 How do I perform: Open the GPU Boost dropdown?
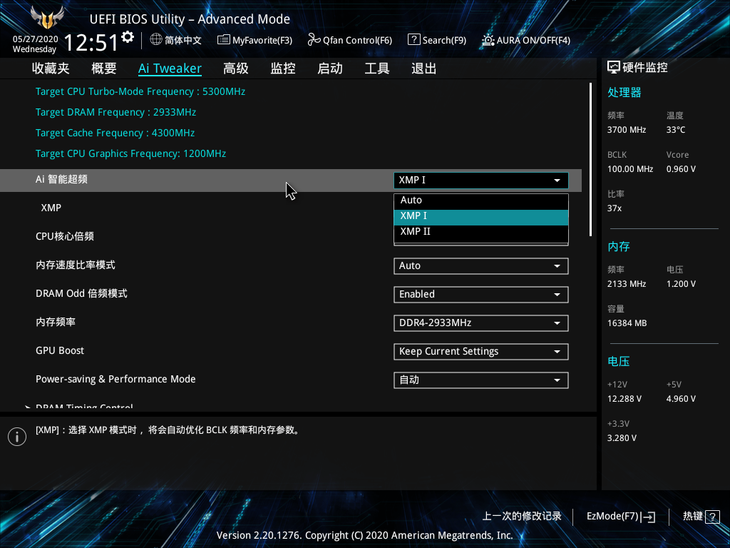[481, 352]
